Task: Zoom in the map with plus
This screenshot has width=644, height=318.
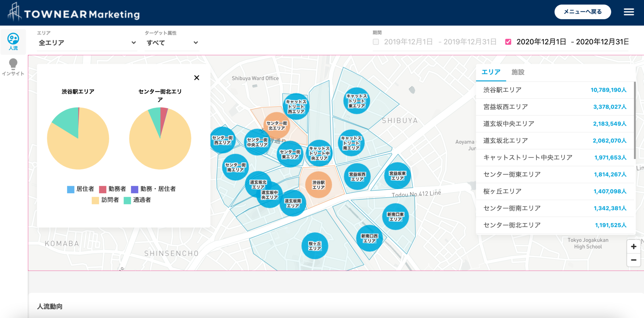Action: [634, 247]
